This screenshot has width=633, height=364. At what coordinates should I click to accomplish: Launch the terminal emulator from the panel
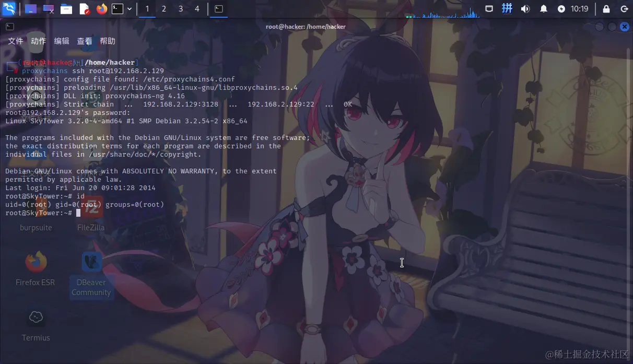coord(118,9)
